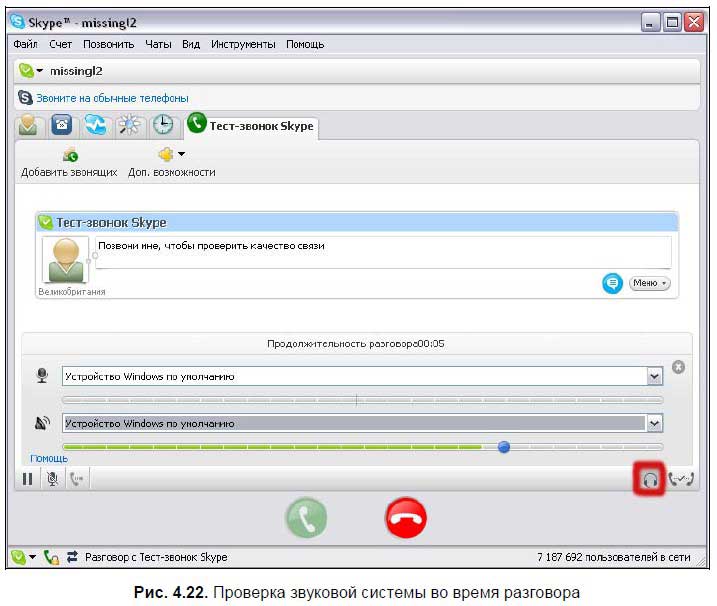The height and width of the screenshot is (606, 717).
Task: Open the History clock tab
Action: click(162, 125)
